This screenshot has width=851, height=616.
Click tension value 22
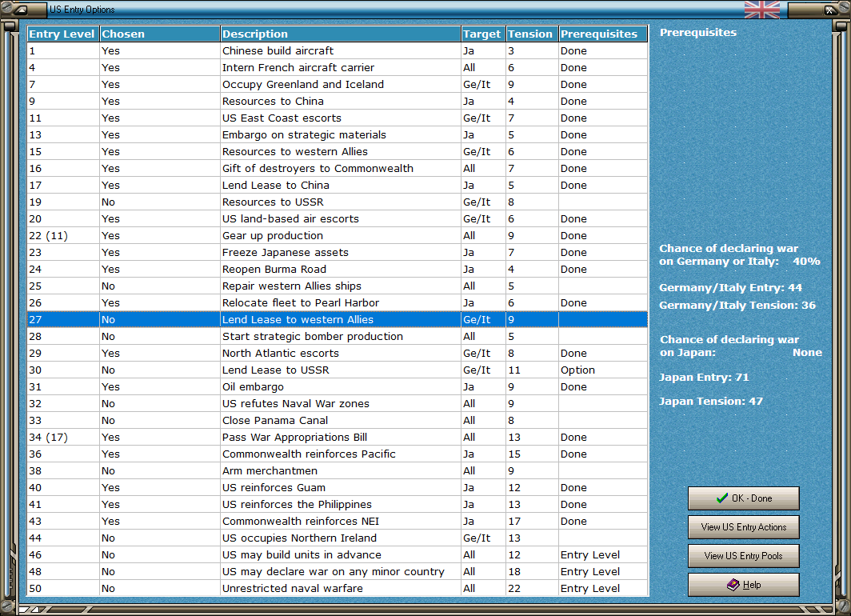(x=531, y=589)
